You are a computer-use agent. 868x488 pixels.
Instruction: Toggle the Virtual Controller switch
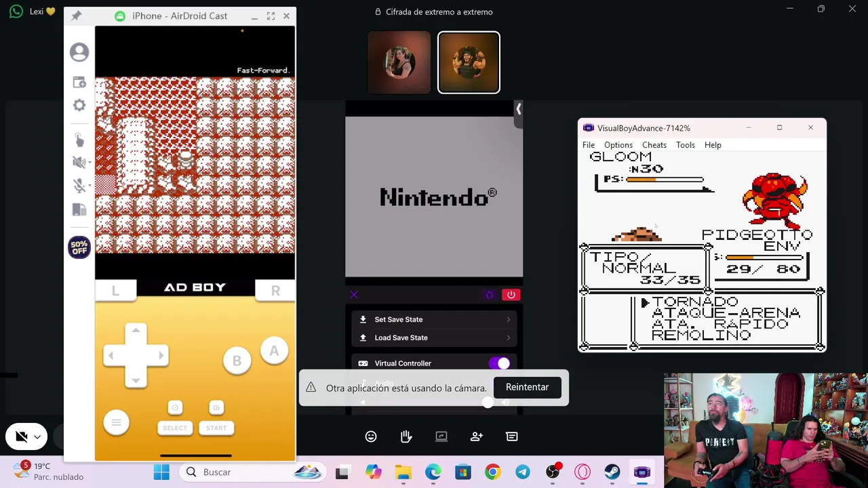(x=499, y=363)
